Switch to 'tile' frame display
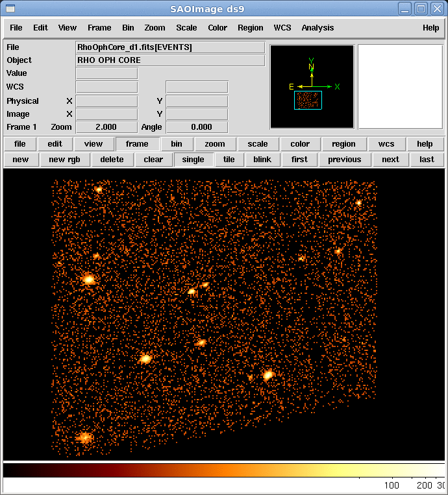This screenshot has height=495, width=448. (x=229, y=160)
